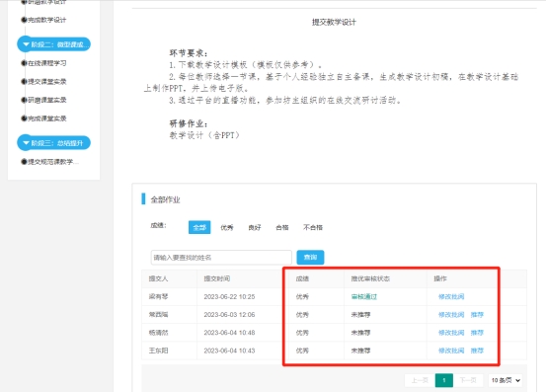Select the 2023-06-03 12:06 timestamp cell
This screenshot has width=547, height=392.
point(229,315)
